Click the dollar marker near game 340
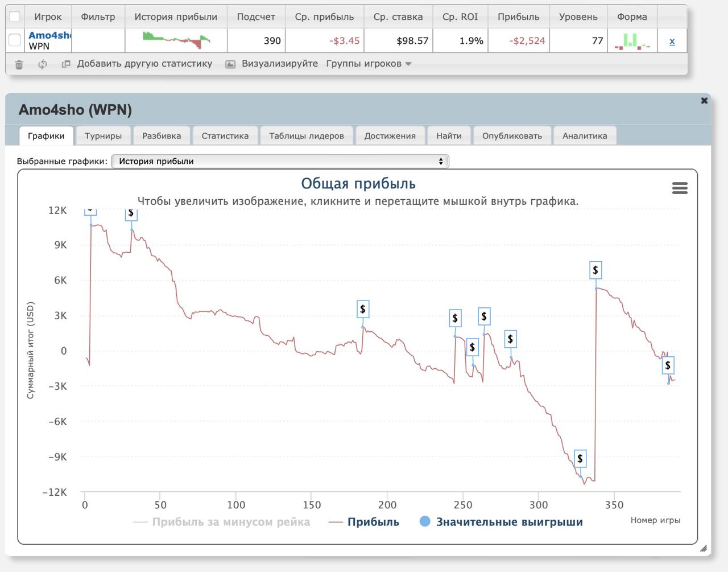728x572 pixels. coord(595,270)
